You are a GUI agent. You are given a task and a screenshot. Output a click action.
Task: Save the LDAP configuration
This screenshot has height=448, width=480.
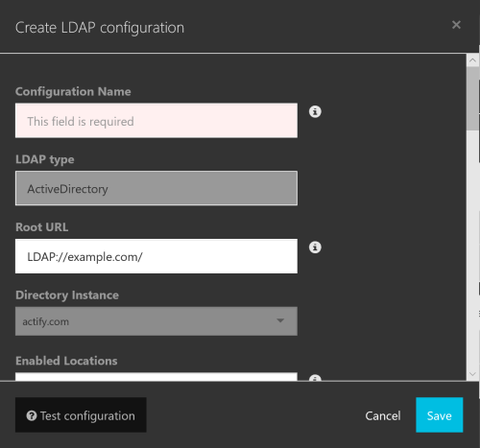[440, 414]
